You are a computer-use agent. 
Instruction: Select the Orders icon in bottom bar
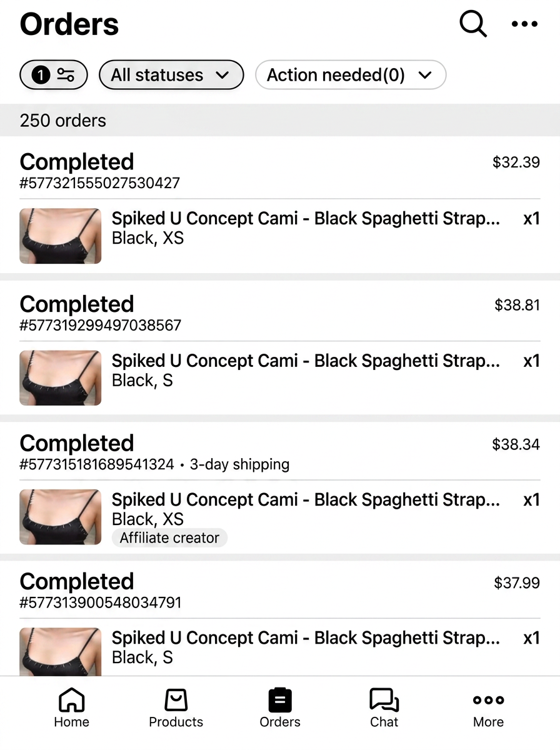click(279, 700)
